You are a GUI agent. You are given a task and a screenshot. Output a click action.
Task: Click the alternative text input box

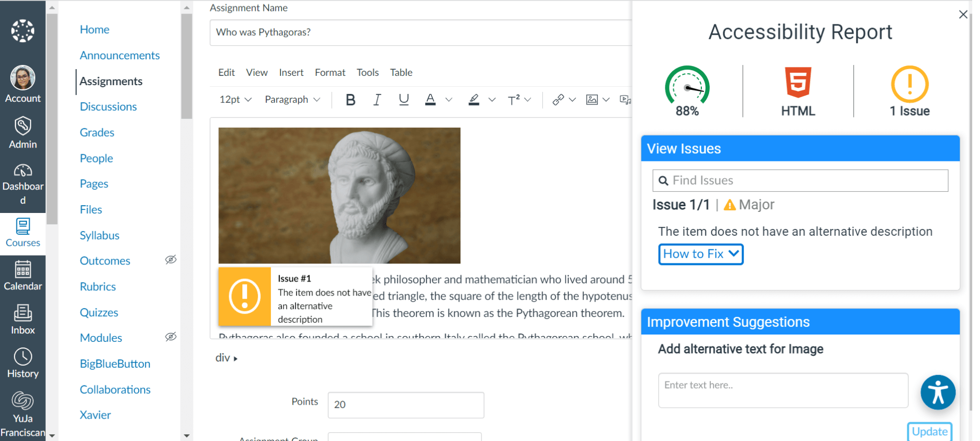783,390
